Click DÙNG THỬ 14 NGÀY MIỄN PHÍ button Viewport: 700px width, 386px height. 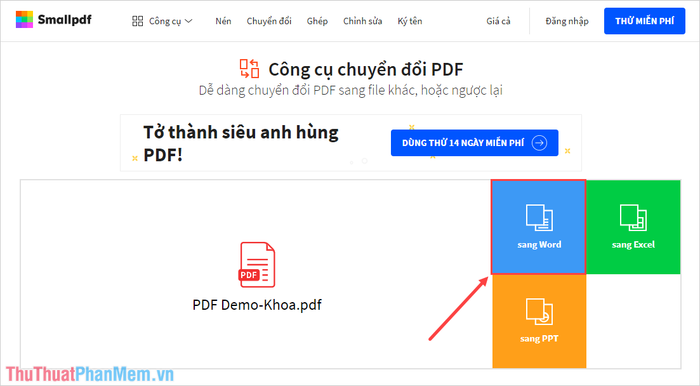coord(474,143)
